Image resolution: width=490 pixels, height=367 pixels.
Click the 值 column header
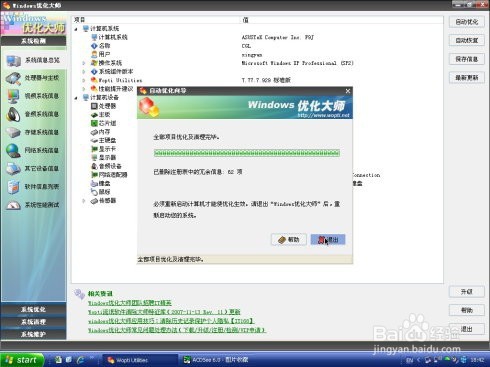pos(342,20)
